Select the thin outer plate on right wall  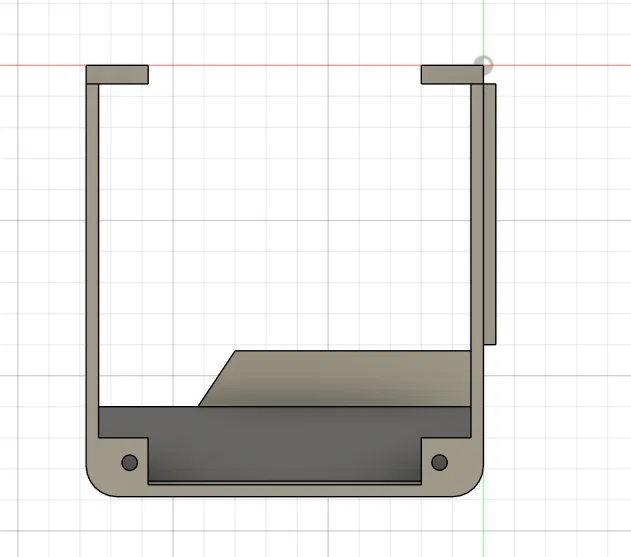coord(490,214)
